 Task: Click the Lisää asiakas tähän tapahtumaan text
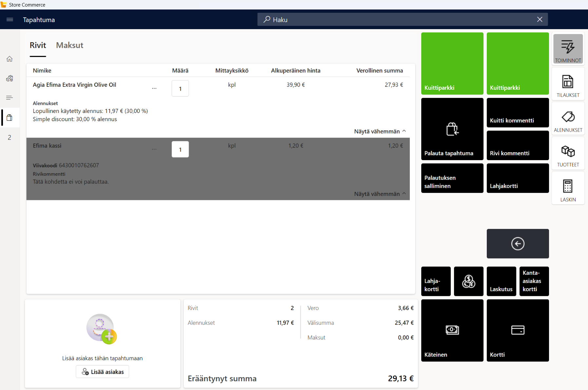coord(103,358)
